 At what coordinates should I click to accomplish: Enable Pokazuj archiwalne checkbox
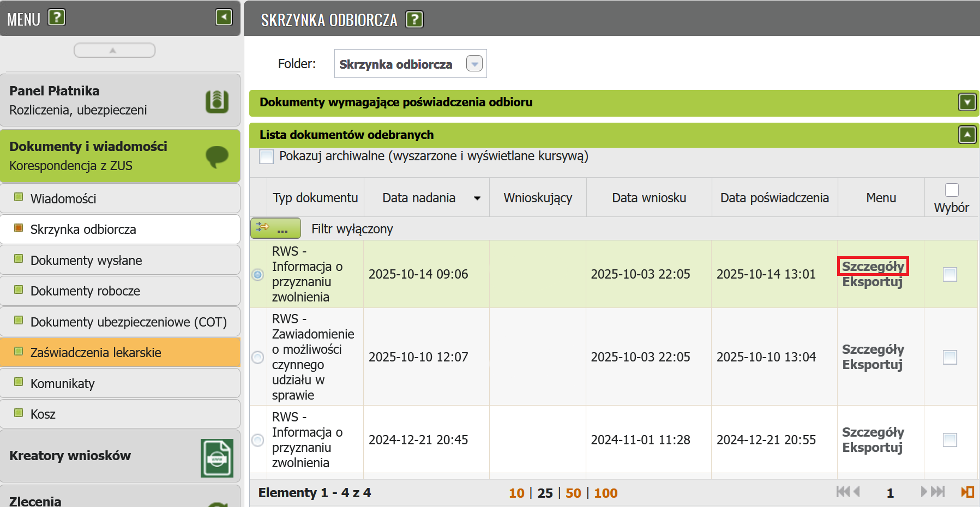pyautogui.click(x=267, y=156)
